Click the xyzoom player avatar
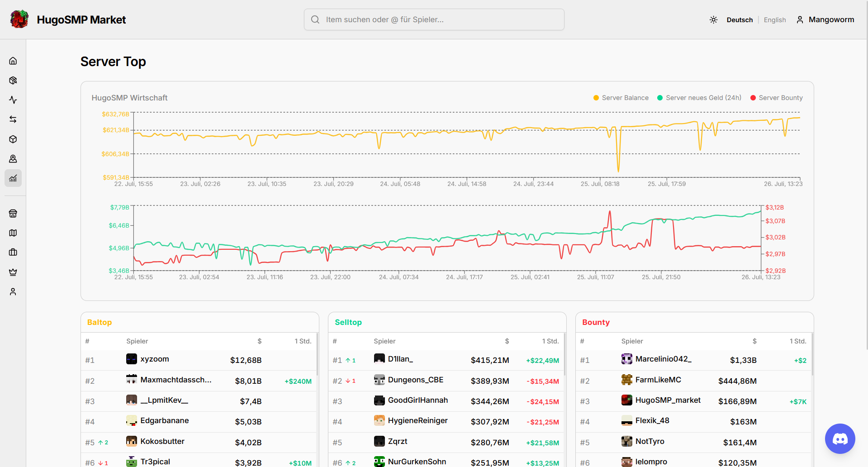 pyautogui.click(x=132, y=359)
